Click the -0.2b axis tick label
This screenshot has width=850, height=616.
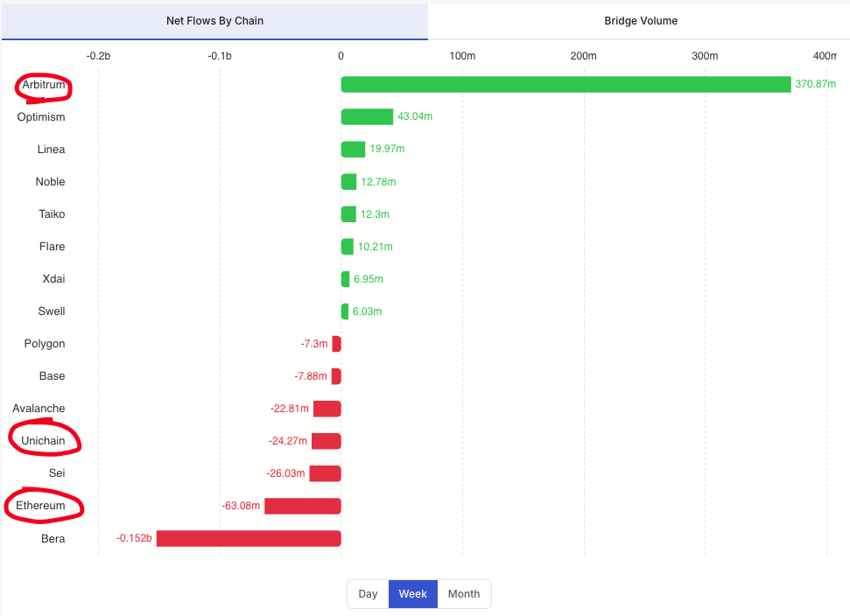pos(98,56)
